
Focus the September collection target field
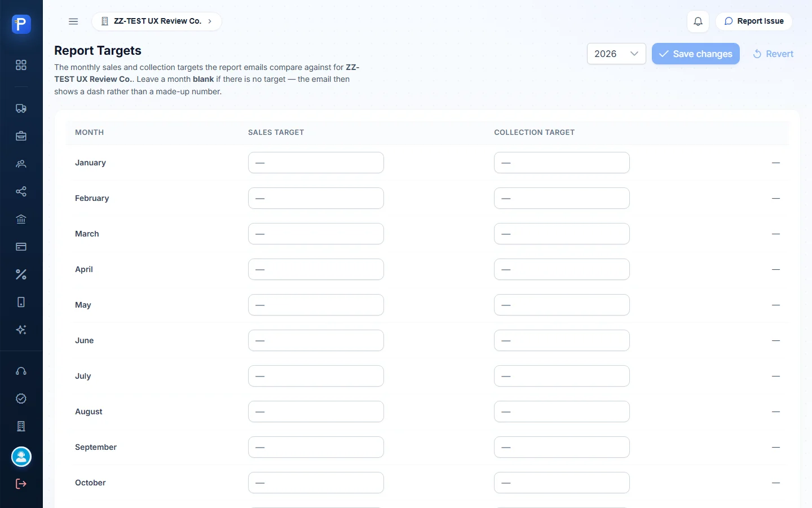click(562, 447)
